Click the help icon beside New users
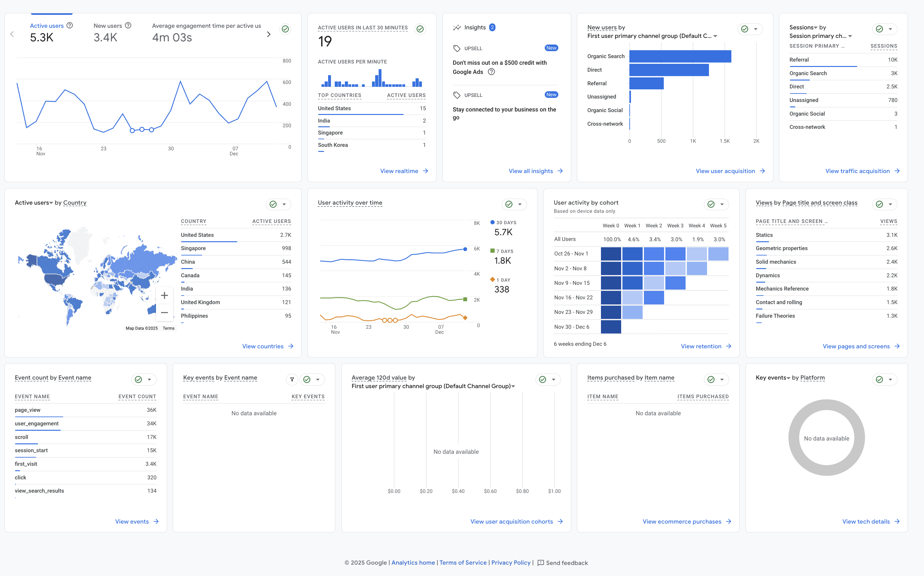Image resolution: width=924 pixels, height=576 pixels. pos(128,26)
